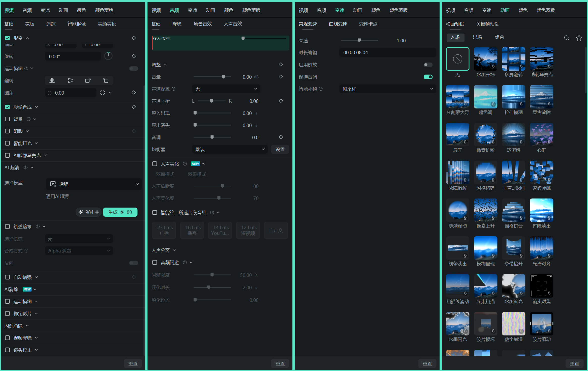Viewport: 588px width, 371px height.
Task: Add keyframe for 圆角 corner radius
Action: (134, 92)
